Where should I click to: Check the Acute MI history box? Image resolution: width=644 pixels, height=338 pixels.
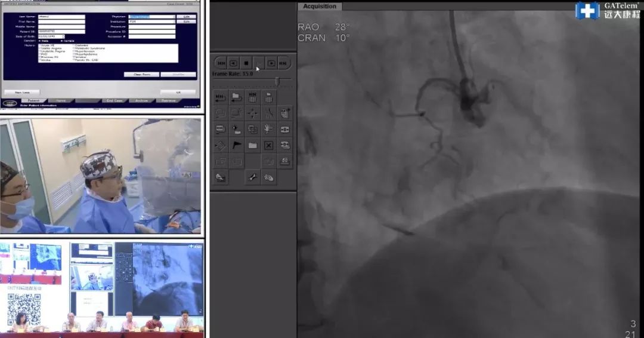(39, 45)
